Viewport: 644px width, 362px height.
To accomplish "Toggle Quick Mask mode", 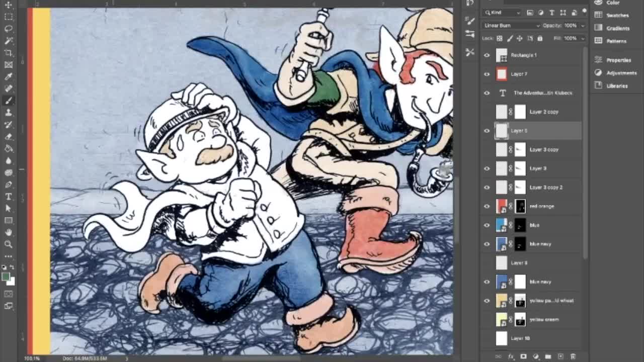I will (x=9, y=294).
